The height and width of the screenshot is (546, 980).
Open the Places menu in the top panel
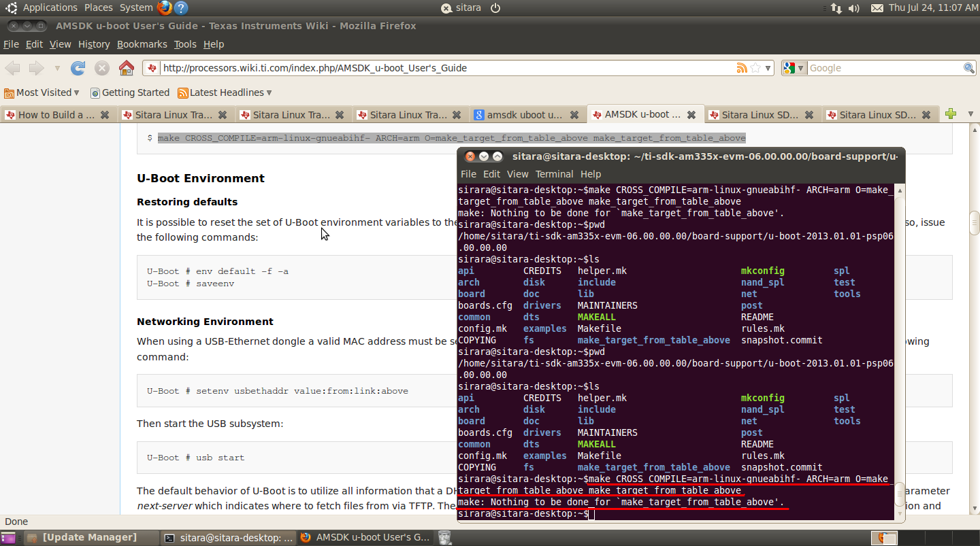pyautogui.click(x=99, y=7)
